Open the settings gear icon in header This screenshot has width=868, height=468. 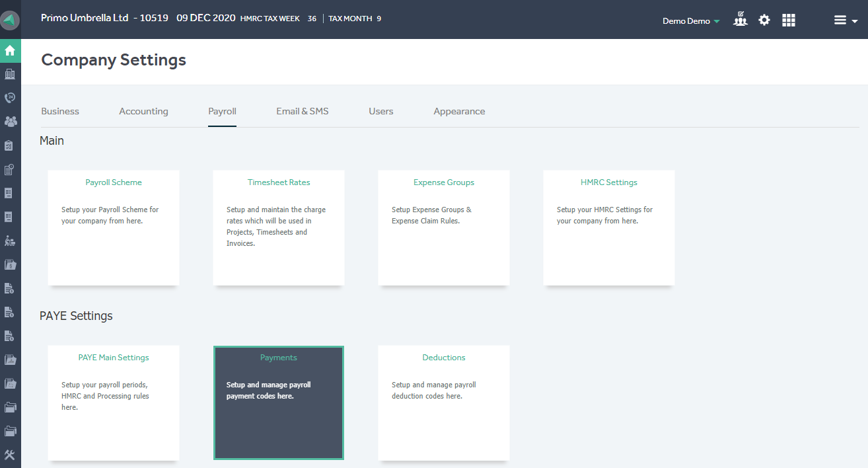point(764,20)
